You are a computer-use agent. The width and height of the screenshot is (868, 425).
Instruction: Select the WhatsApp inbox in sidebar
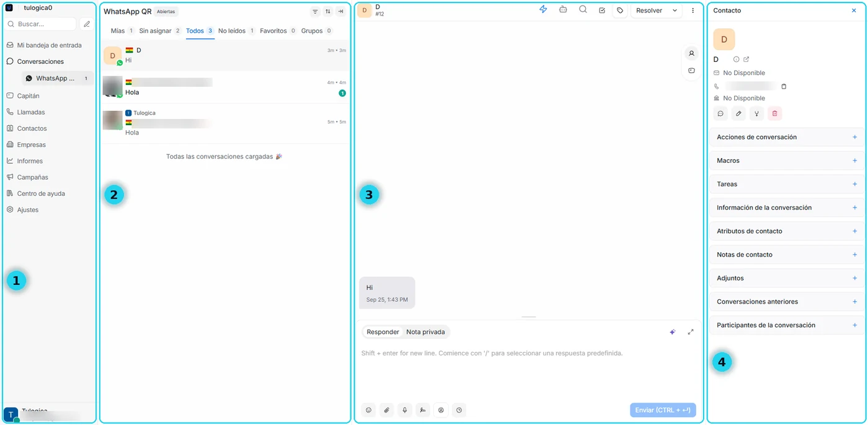click(x=58, y=79)
